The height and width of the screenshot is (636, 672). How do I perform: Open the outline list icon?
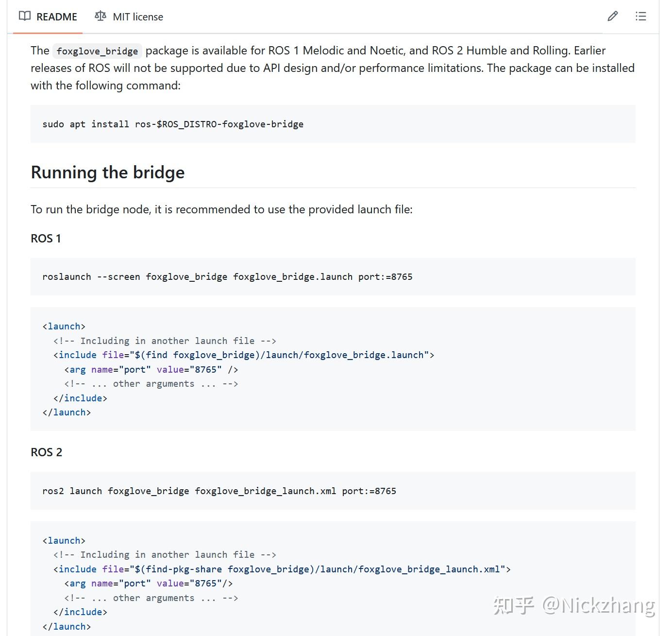640,17
